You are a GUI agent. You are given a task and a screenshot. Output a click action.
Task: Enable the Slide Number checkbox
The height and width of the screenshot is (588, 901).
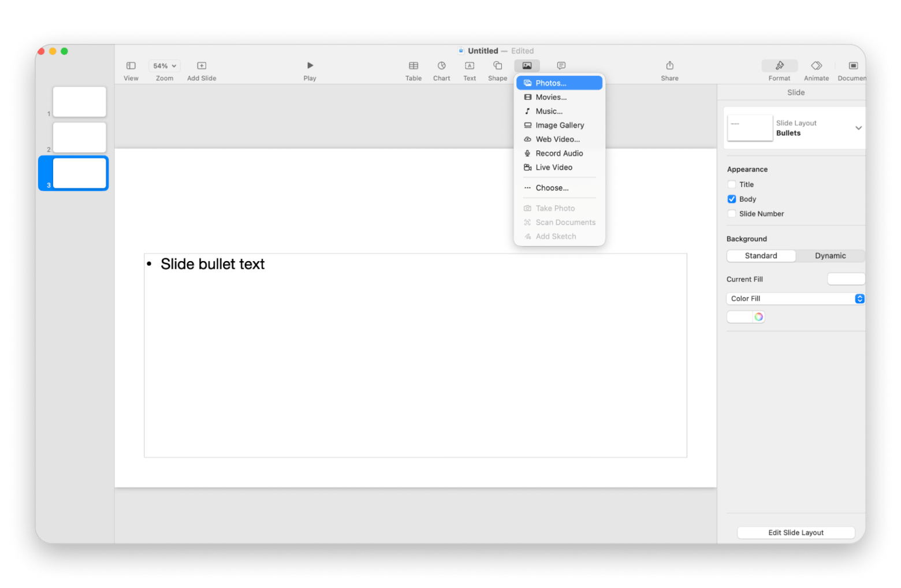pyautogui.click(x=732, y=214)
